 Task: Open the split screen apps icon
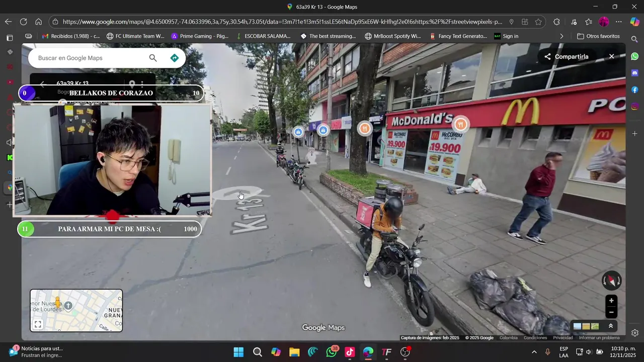coord(525,22)
